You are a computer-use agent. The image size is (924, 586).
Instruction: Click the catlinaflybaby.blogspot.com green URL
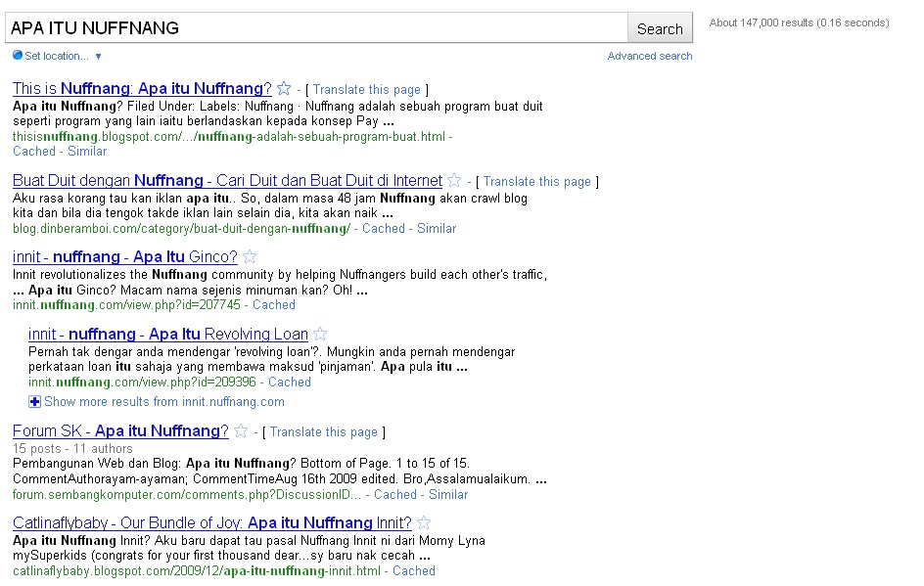pos(196,571)
